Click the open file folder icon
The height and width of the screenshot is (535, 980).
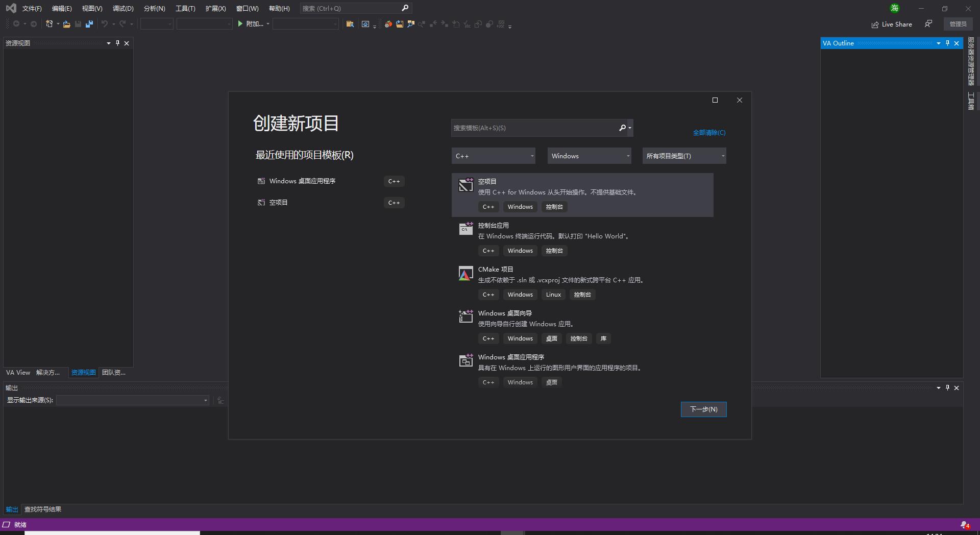click(66, 24)
